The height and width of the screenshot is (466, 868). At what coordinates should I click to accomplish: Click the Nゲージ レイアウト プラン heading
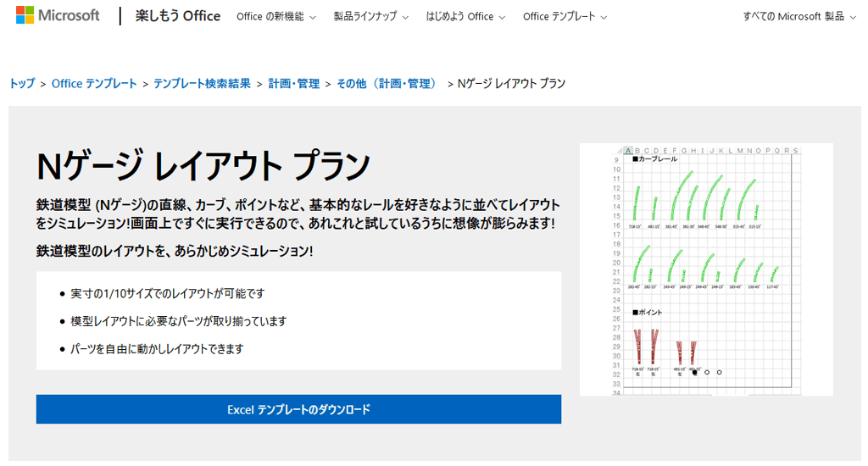203,165
